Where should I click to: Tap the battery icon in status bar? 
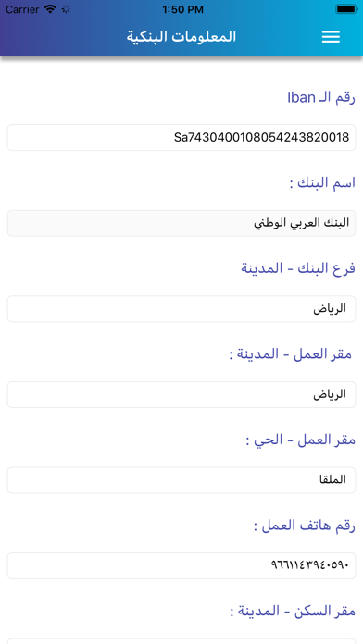click(x=346, y=9)
